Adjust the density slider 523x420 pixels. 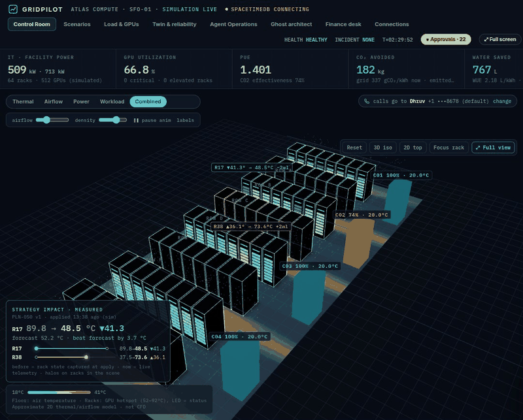pos(112,120)
